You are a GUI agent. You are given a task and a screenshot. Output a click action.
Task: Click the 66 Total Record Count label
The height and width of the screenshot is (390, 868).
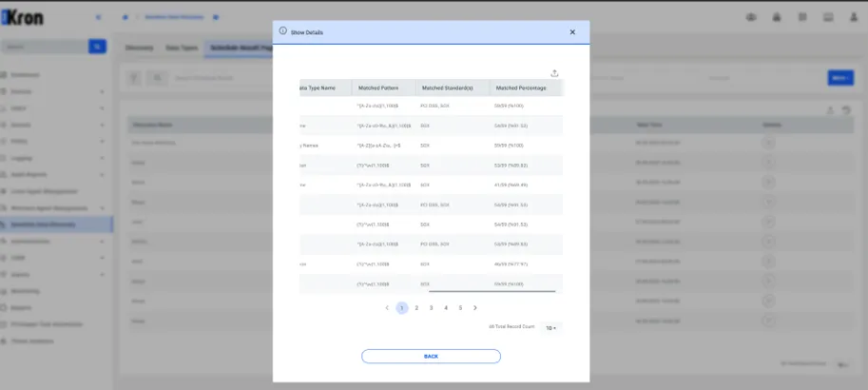click(x=511, y=327)
